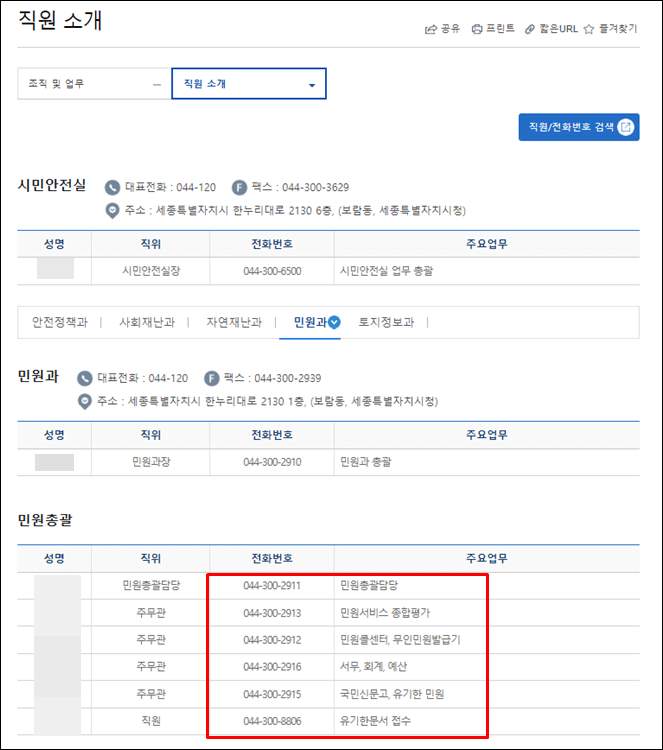
Task: Click the 시민안전실 section heading
Action: [x=52, y=185]
